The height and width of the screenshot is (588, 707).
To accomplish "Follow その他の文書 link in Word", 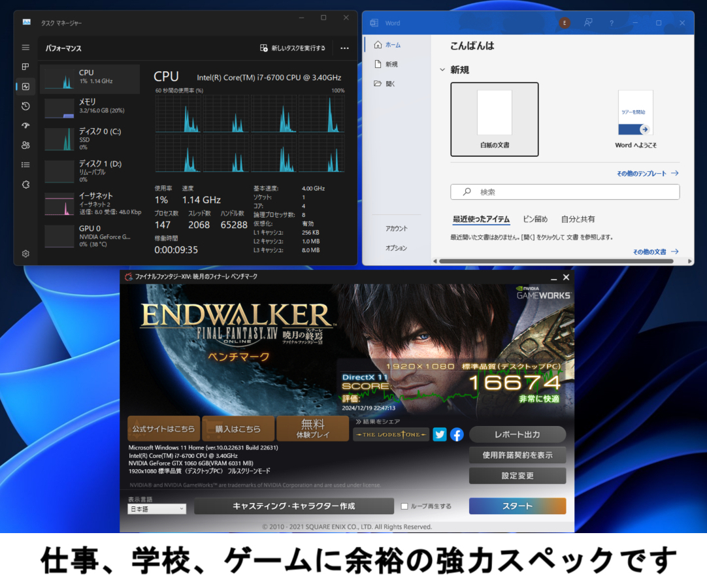I will point(655,252).
